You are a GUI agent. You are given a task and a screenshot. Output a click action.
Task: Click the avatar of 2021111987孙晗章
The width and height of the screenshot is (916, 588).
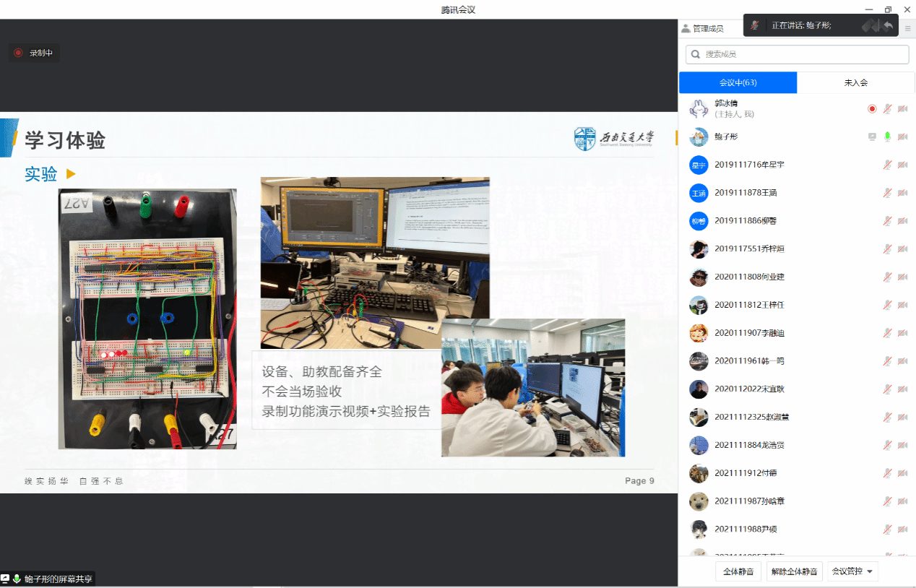698,501
